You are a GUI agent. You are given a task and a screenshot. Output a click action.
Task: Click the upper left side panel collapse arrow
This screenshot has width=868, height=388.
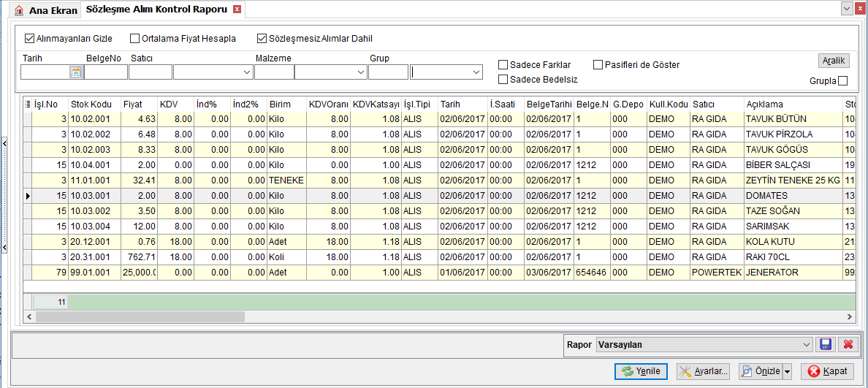tap(4, 143)
